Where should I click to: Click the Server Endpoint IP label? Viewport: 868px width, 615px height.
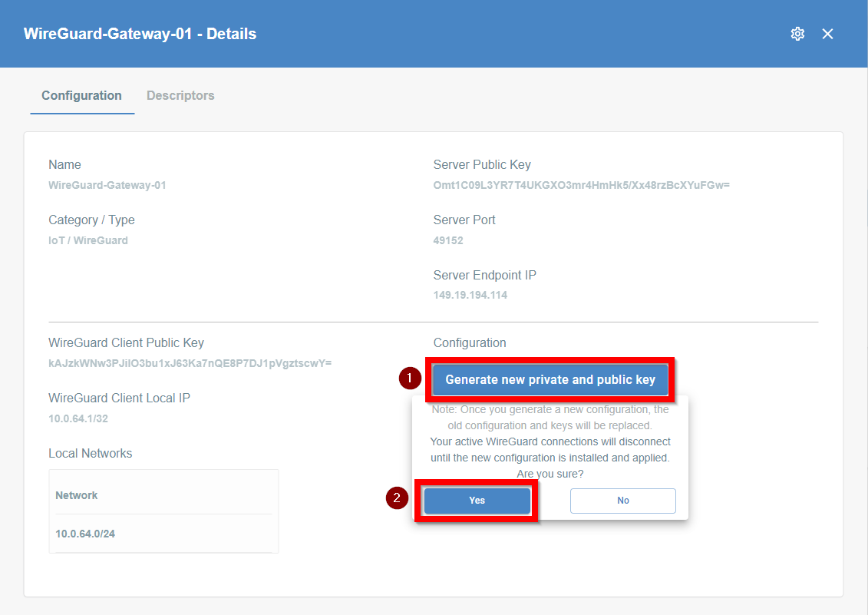point(484,276)
